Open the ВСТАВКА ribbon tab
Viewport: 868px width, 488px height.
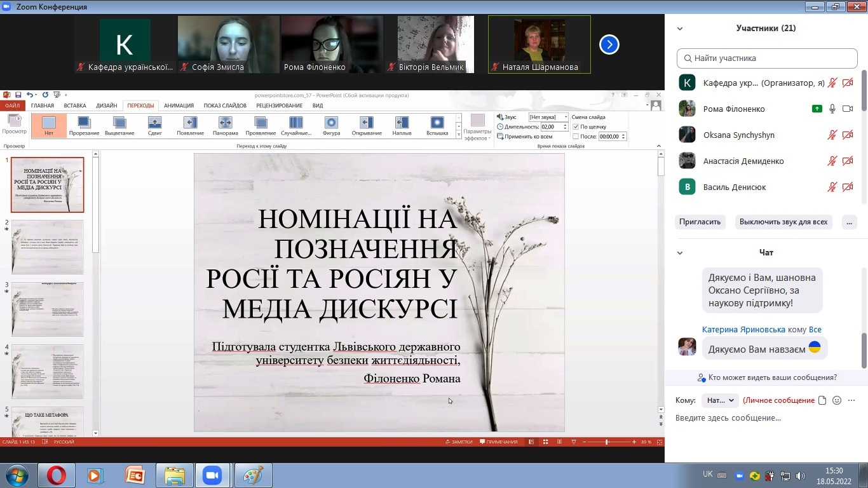75,105
